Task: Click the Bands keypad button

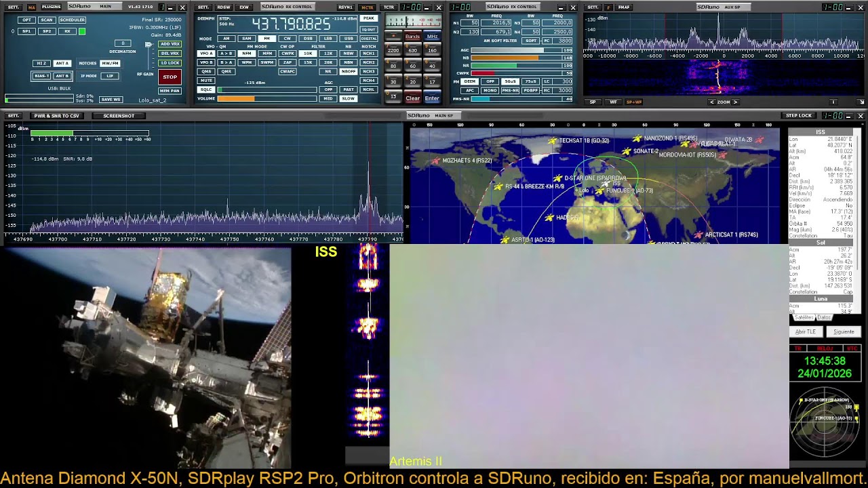Action: tap(412, 37)
